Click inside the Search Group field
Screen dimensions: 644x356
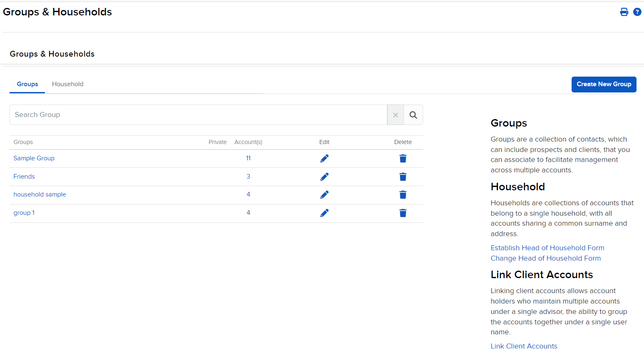[166, 115]
